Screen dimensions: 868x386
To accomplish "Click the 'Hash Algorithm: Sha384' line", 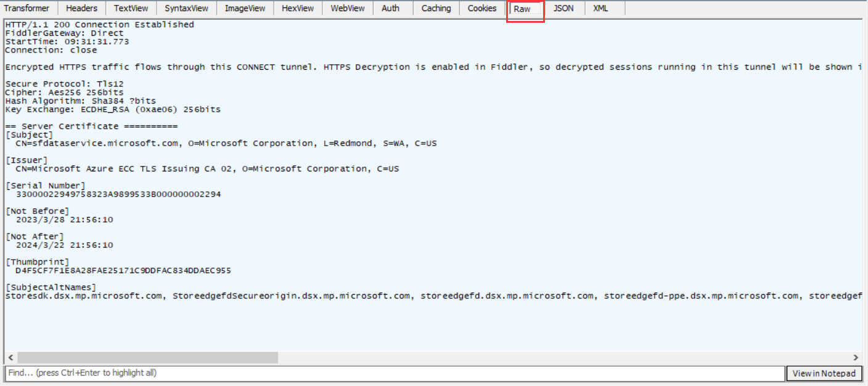I will click(81, 101).
